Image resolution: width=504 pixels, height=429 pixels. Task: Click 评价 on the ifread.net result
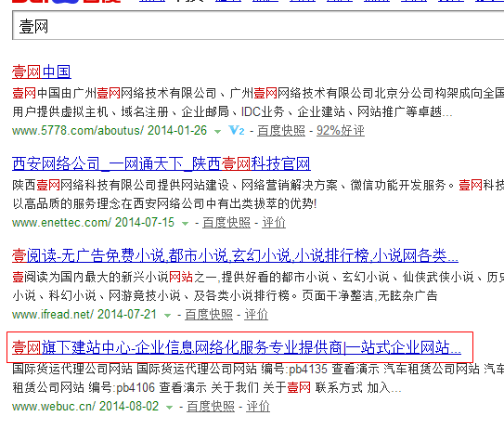pyautogui.click(x=256, y=315)
